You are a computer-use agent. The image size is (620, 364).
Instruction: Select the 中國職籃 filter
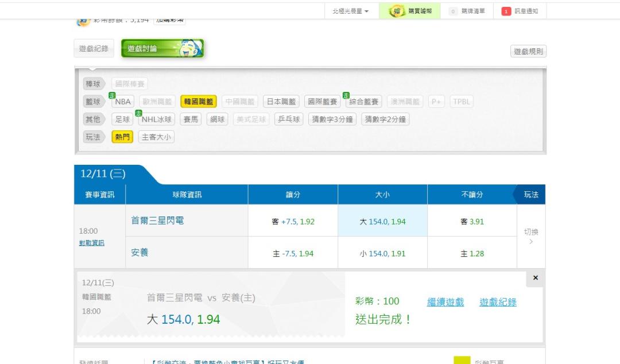coord(239,102)
